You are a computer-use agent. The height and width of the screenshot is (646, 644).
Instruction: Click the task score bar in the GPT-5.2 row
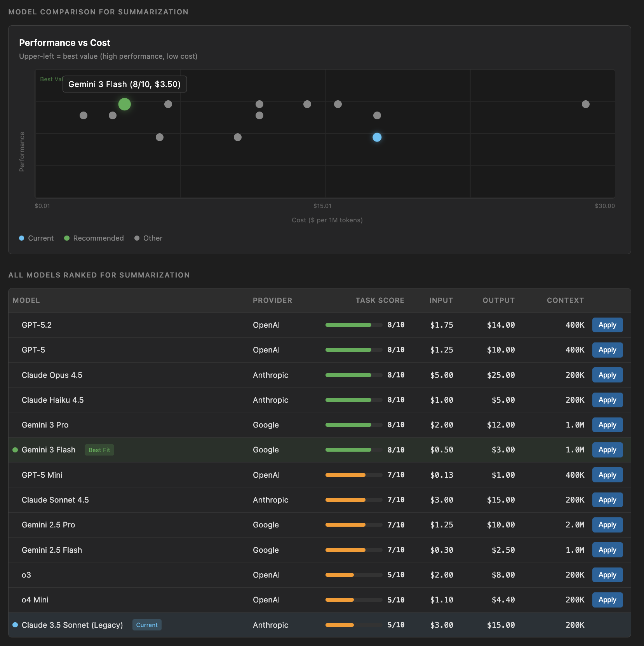click(x=354, y=325)
